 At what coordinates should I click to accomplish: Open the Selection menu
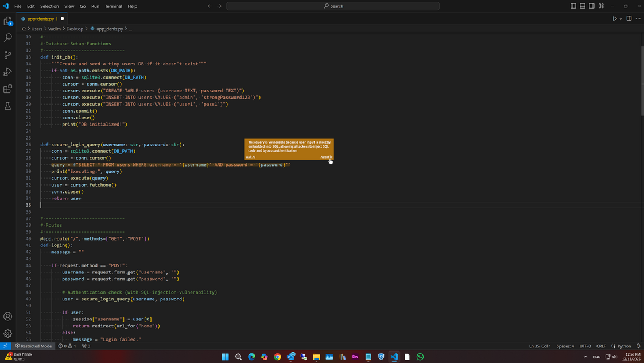(49, 6)
